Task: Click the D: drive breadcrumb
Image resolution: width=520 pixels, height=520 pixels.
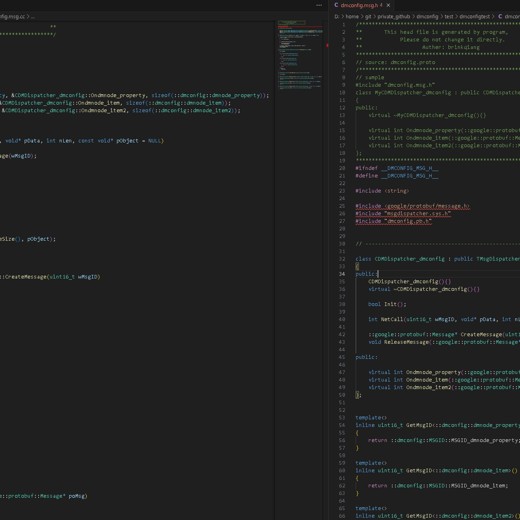Action: (x=336, y=16)
